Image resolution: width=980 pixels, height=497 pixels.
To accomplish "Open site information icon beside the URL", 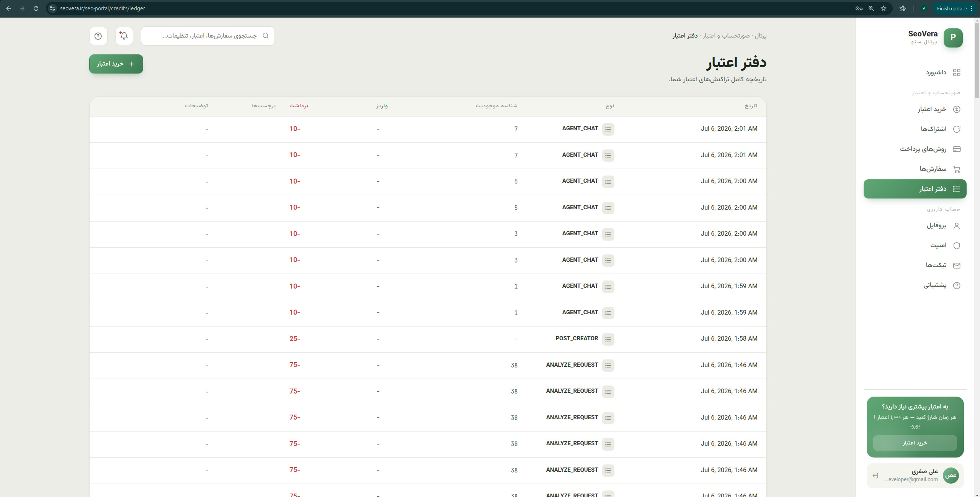I will coord(52,8).
